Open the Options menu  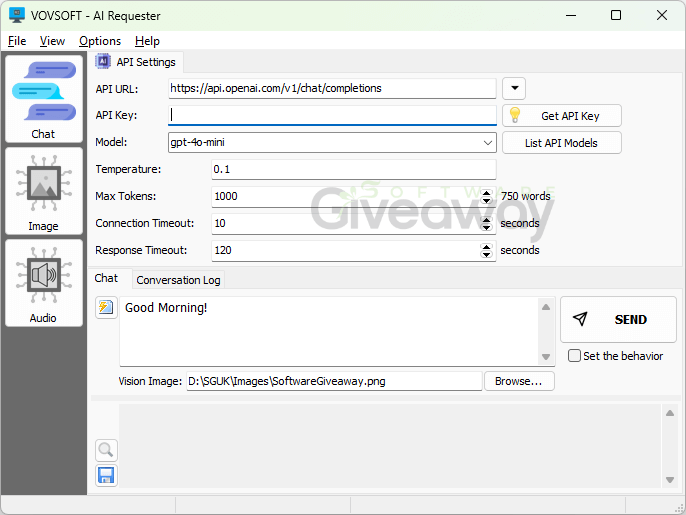point(100,41)
